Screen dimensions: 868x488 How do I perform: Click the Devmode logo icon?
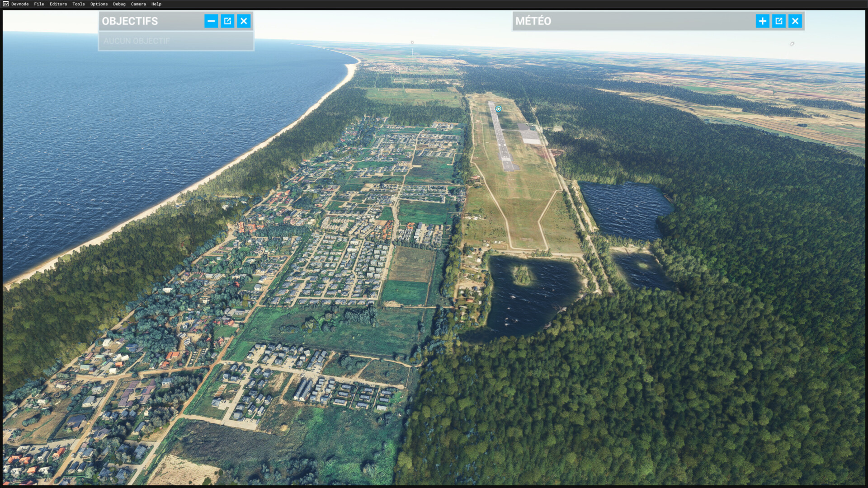click(x=6, y=4)
